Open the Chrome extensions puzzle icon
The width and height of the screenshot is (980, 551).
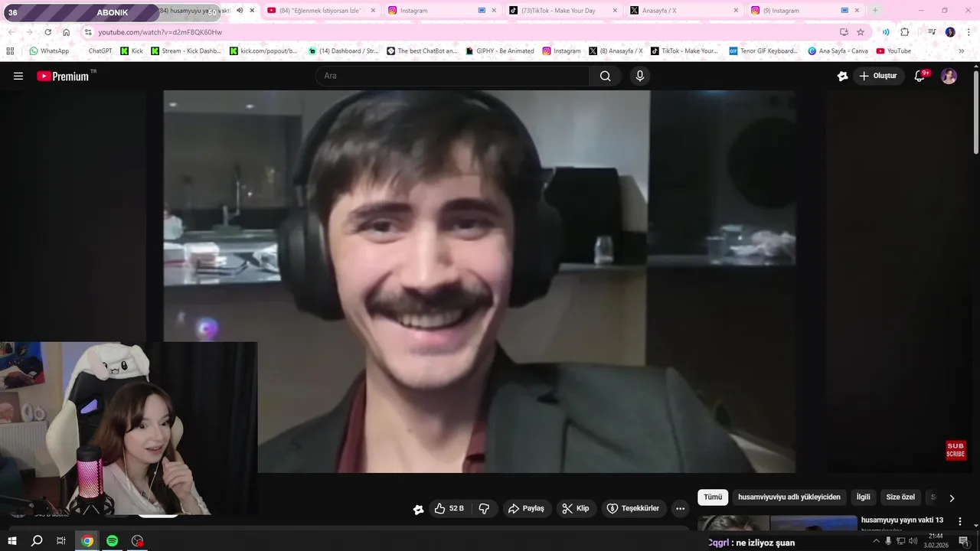pos(905,32)
